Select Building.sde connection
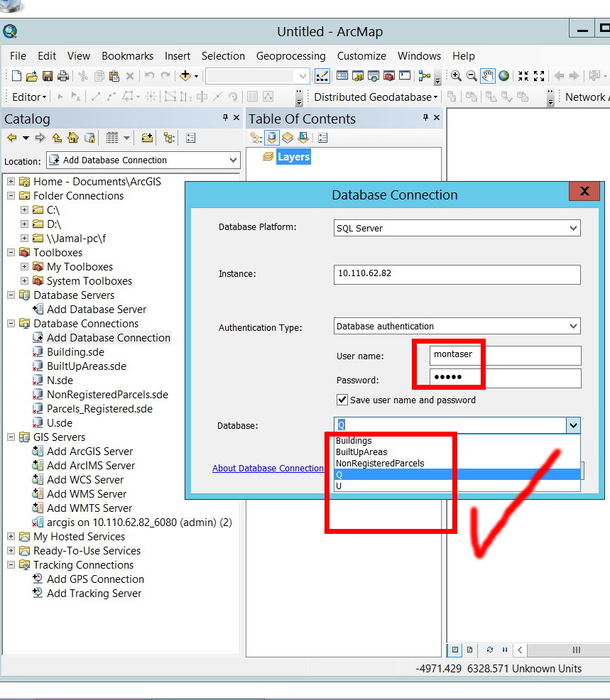The width and height of the screenshot is (610, 700). [75, 352]
